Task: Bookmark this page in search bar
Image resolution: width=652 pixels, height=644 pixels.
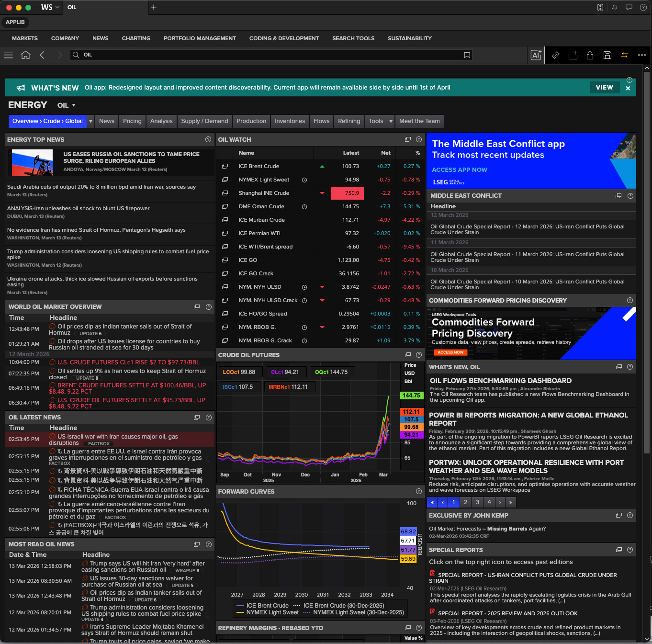Action: [x=467, y=55]
